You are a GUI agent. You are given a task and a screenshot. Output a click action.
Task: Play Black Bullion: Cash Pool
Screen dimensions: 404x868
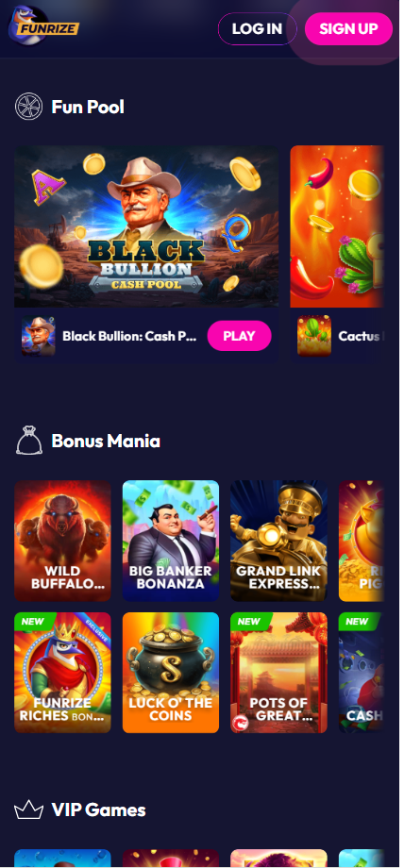click(x=240, y=336)
